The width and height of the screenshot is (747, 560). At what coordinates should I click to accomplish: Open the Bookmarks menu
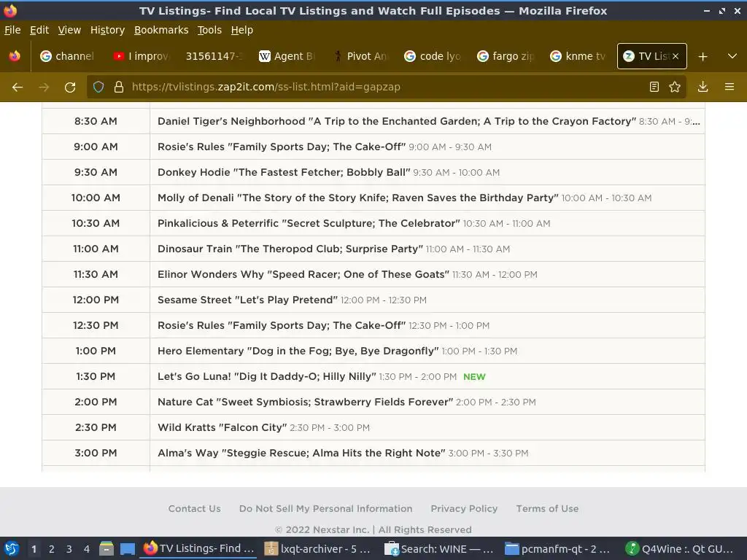pos(161,30)
